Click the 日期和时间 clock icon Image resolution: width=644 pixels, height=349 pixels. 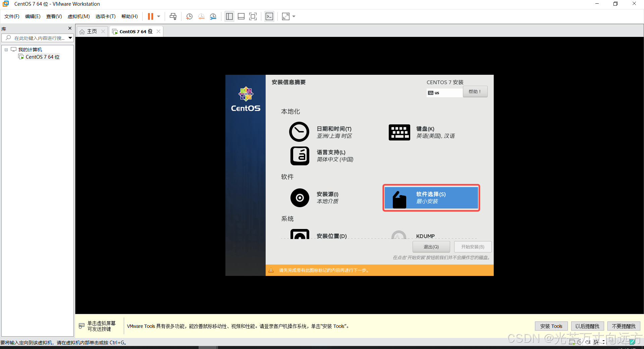[299, 132]
